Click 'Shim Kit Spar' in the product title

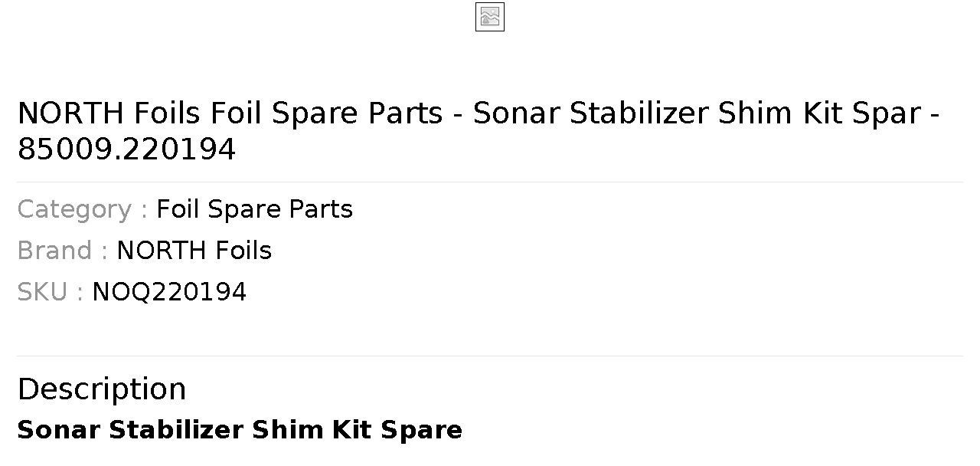coord(820,113)
